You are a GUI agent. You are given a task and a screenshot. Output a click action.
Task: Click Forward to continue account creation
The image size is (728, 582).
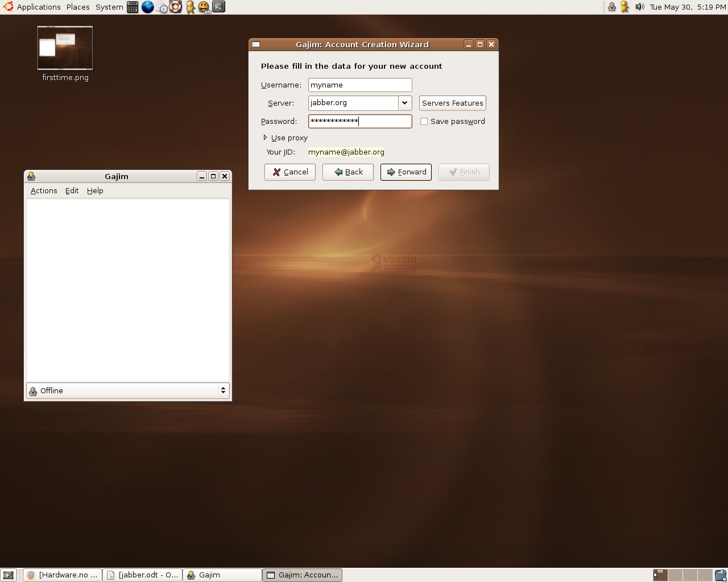tap(406, 172)
